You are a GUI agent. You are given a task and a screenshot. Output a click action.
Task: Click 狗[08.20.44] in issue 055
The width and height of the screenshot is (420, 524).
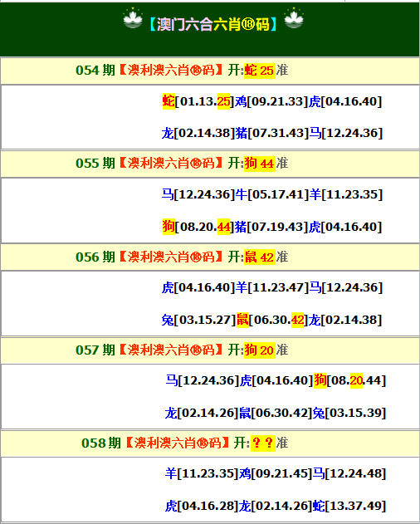[198, 227]
